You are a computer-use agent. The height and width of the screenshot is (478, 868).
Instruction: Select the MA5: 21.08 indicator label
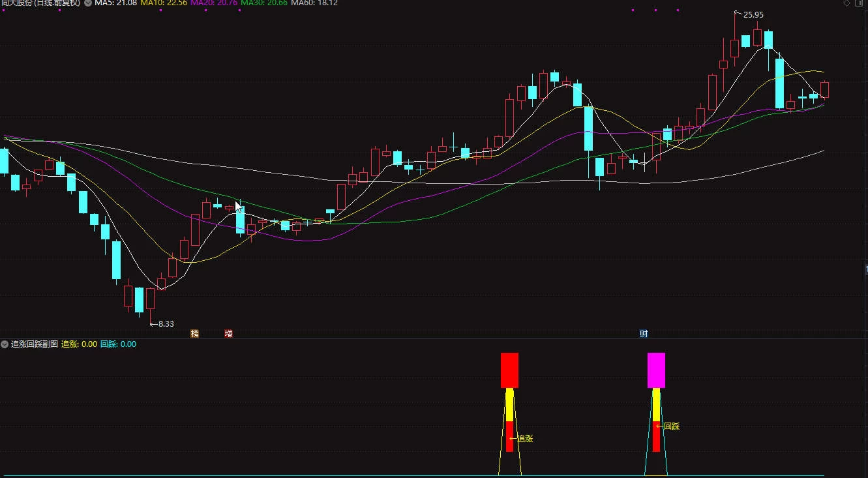pos(115,3)
